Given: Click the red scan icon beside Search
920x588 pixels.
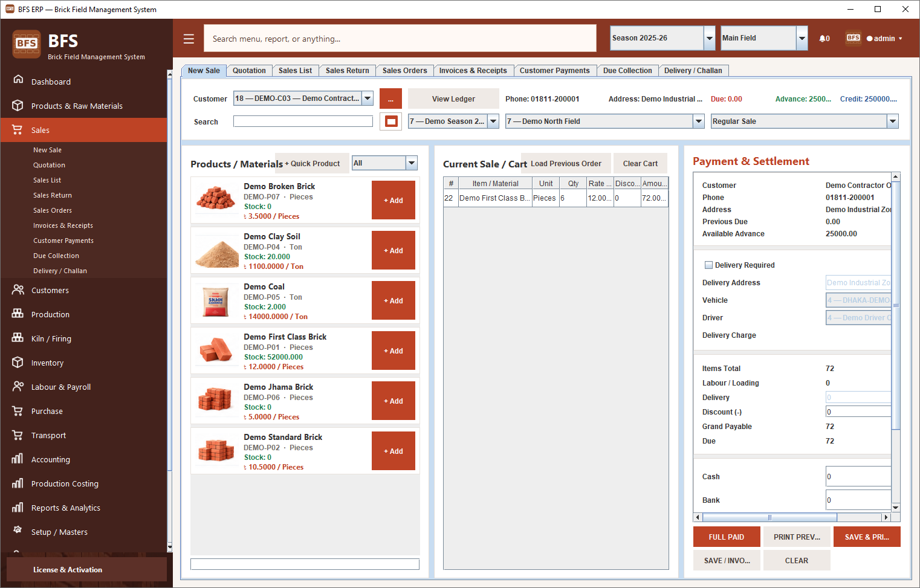Looking at the screenshot, I should [391, 121].
